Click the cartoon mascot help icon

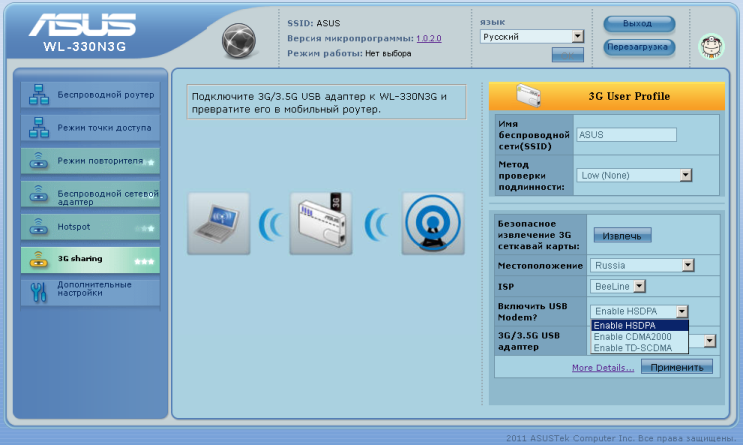pyautogui.click(x=712, y=46)
